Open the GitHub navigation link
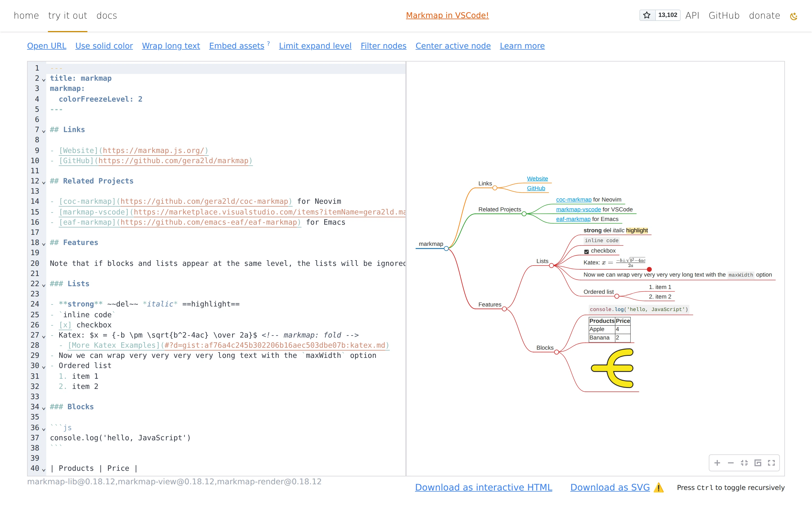This screenshot has width=812, height=508. coord(724,16)
